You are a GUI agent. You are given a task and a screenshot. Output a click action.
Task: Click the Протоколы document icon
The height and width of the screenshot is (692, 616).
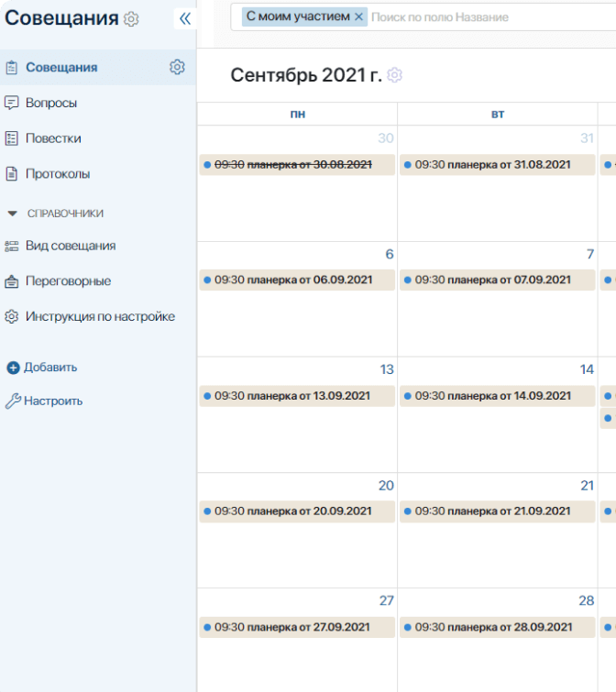tap(12, 173)
